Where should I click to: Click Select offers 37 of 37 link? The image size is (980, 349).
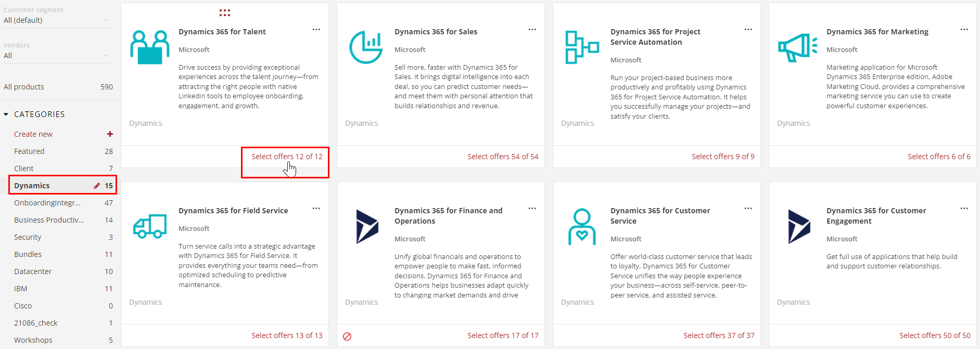[719, 335]
